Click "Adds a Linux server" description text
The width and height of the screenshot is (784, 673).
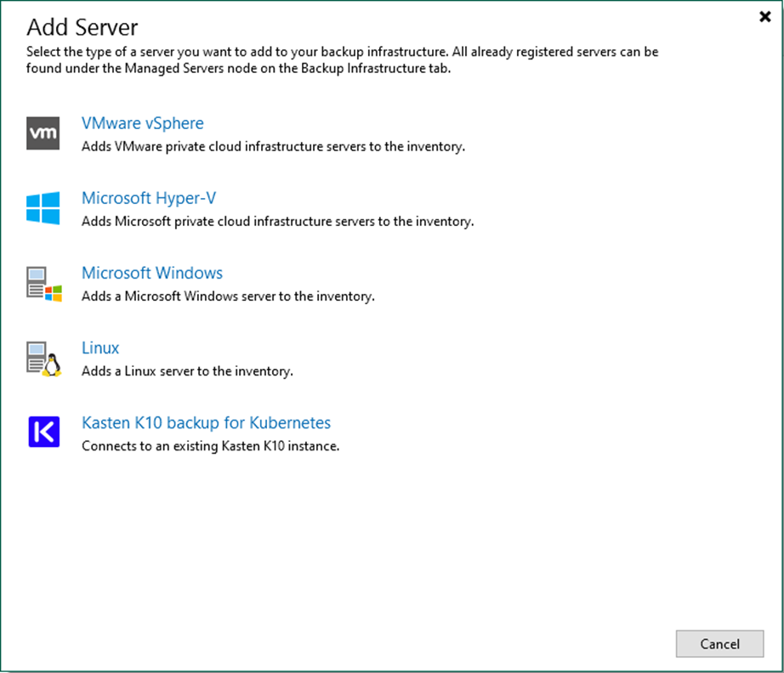pos(187,371)
